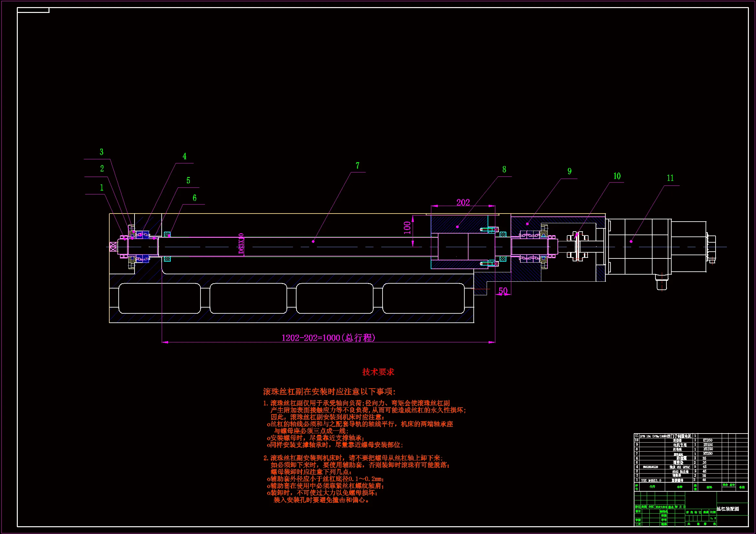Image resolution: width=756 pixels, height=534 pixels.
Task: Click the 1202-202=1000 total stroke dimension
Action: click(x=328, y=338)
